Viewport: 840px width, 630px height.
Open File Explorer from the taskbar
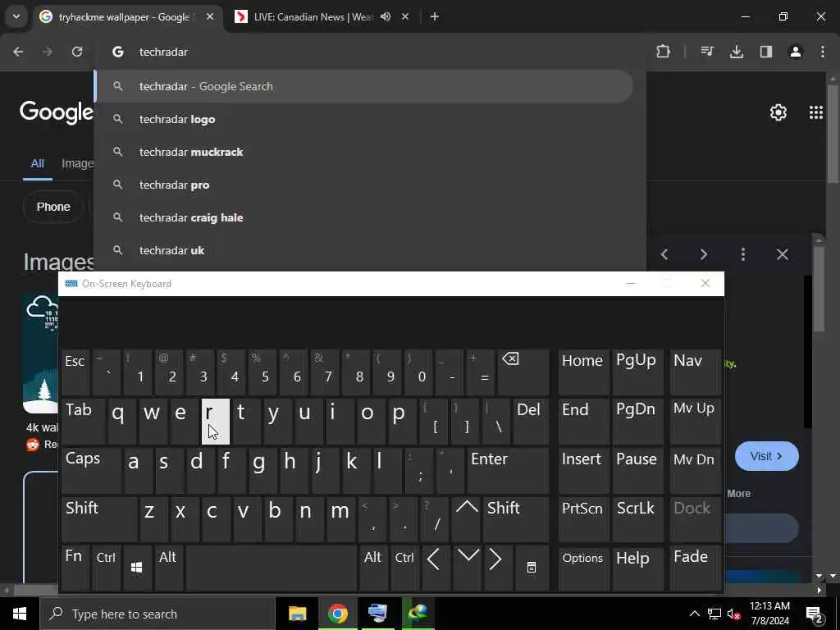(x=297, y=614)
